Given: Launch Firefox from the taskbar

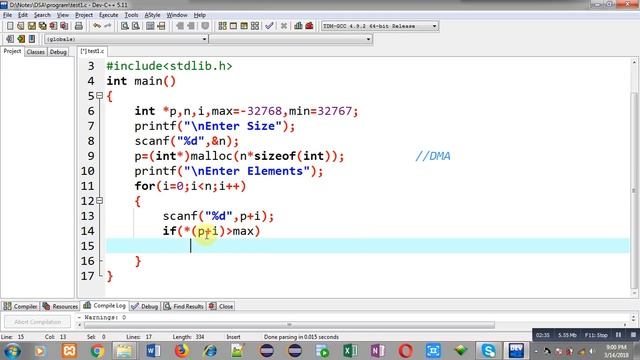Looking at the screenshot, I should click(x=182, y=351).
